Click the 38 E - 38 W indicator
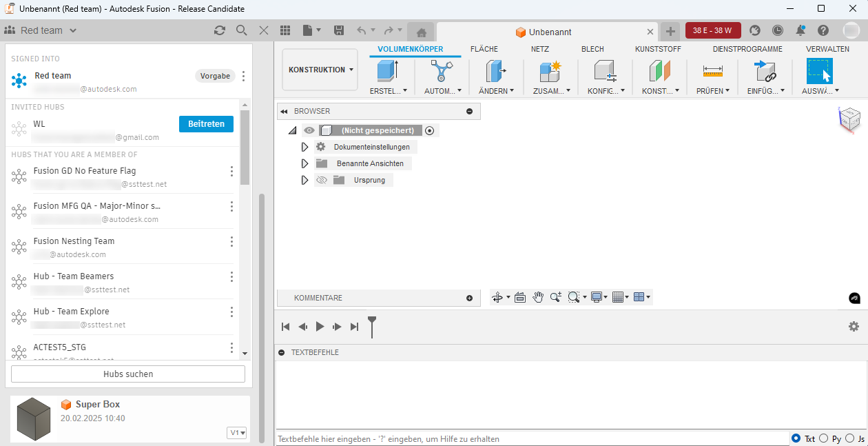The height and width of the screenshot is (446, 868). coord(713,30)
